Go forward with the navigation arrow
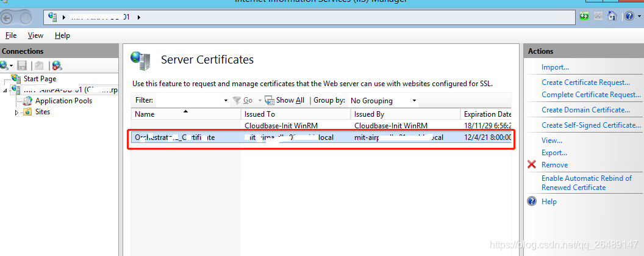The height and width of the screenshot is (256, 644). point(26,18)
